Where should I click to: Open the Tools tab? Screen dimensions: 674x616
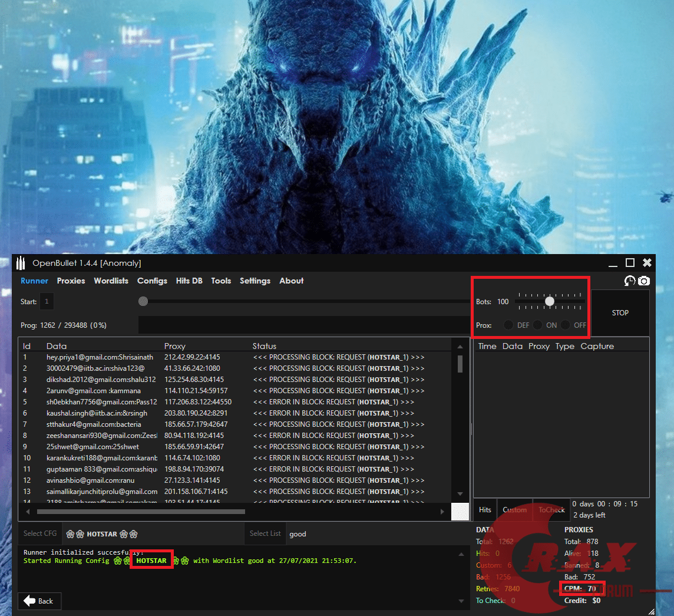(221, 281)
